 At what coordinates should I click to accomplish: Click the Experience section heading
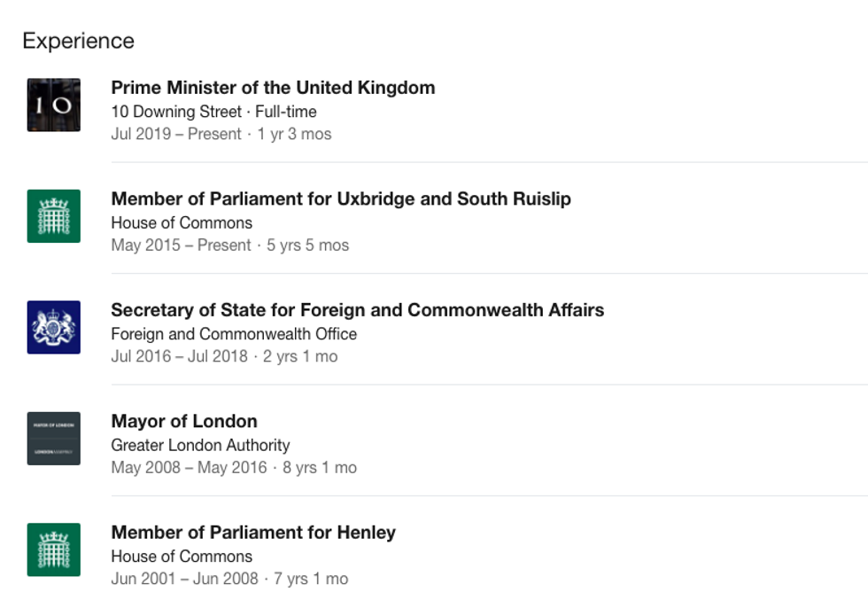(78, 41)
